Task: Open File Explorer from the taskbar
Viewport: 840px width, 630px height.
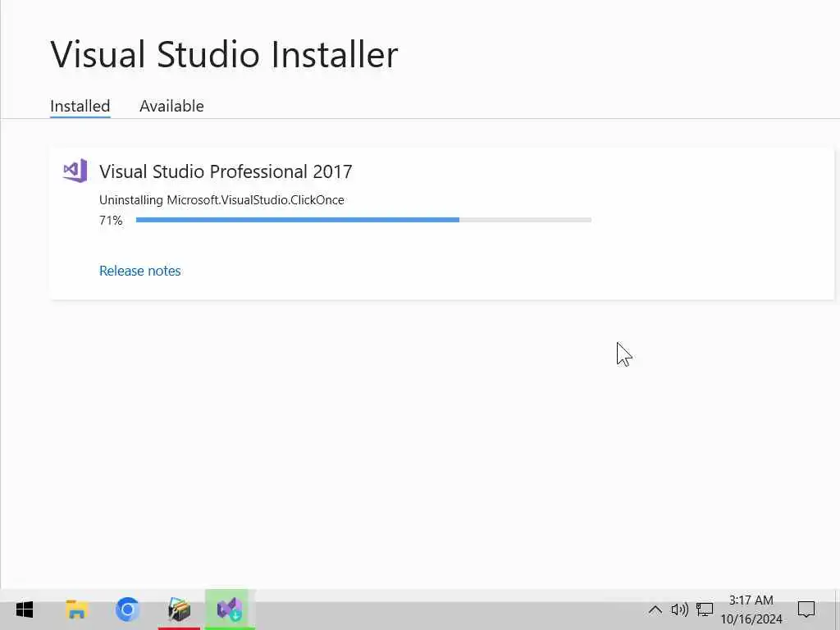Action: point(76,609)
